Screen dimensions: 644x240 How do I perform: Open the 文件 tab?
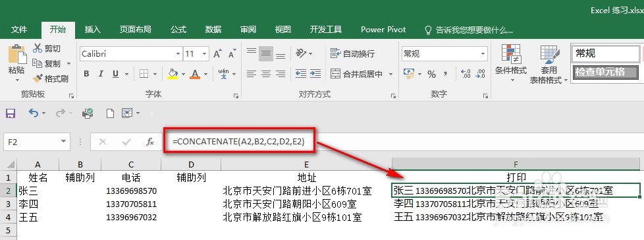[19, 30]
